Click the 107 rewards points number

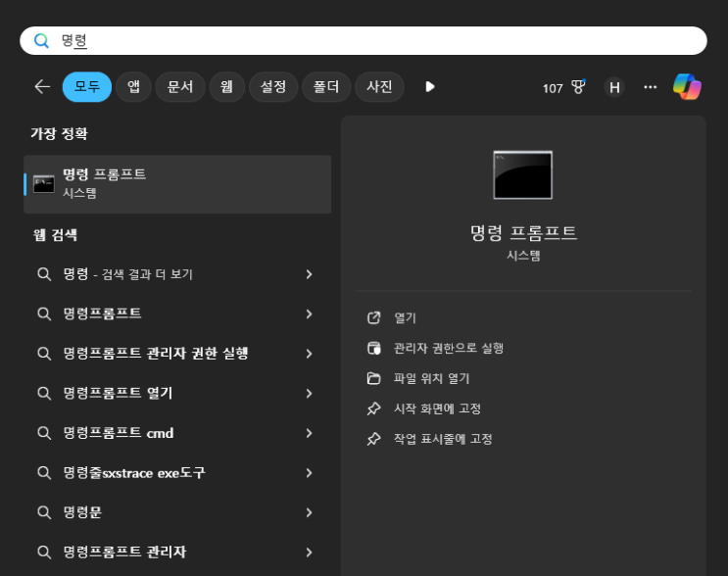pyautogui.click(x=553, y=88)
